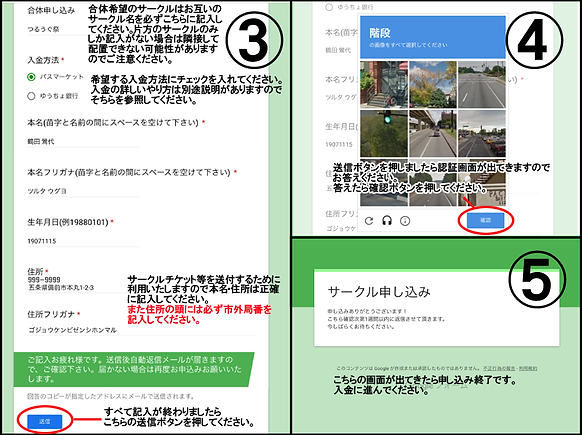The image size is (582, 435).
Task: Select captcha tile showing wide empty intersection
Action: [x=482, y=85]
